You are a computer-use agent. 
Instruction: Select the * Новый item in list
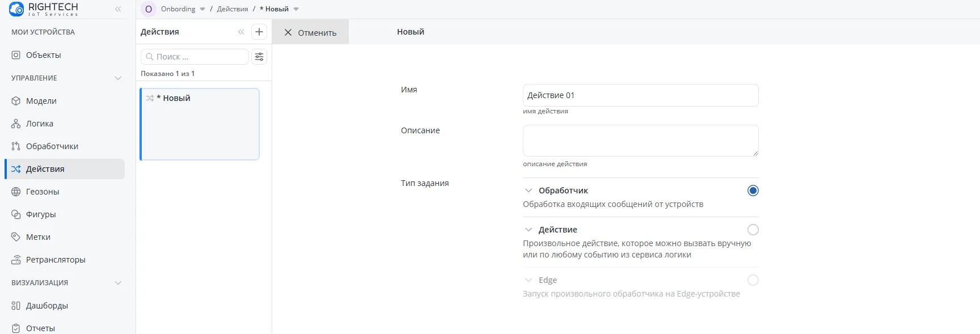pyautogui.click(x=200, y=124)
